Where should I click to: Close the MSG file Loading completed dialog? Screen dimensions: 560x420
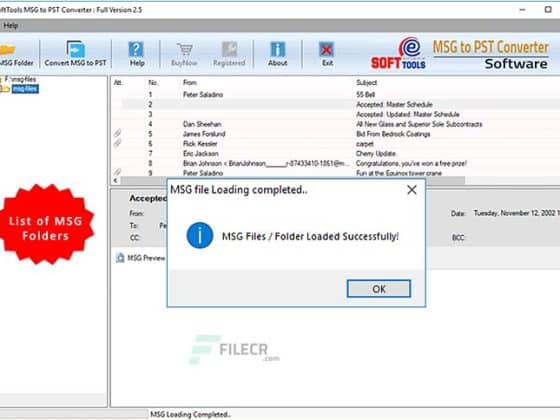[412, 190]
